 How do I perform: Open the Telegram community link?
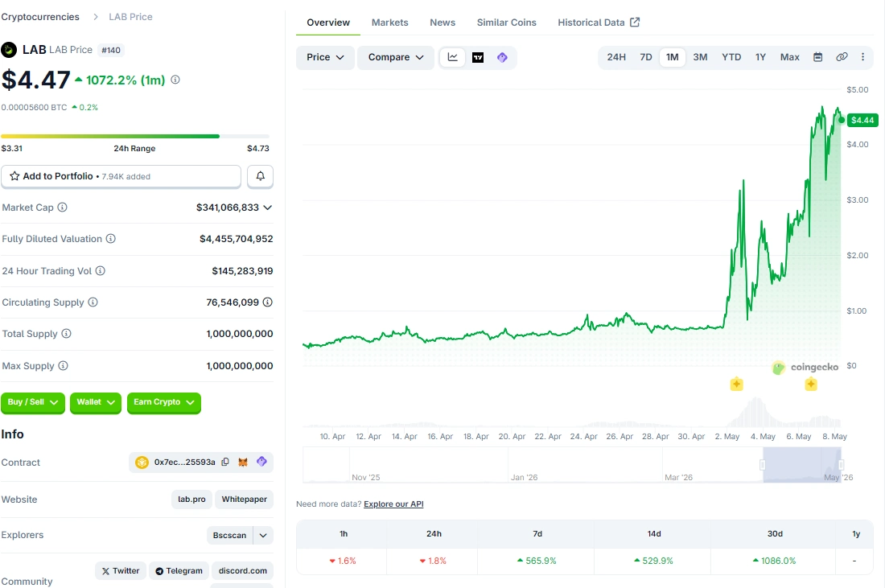pyautogui.click(x=179, y=571)
